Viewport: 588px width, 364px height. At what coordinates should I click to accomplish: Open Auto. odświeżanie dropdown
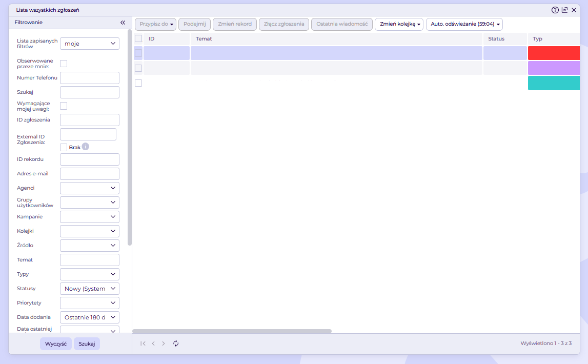point(464,24)
